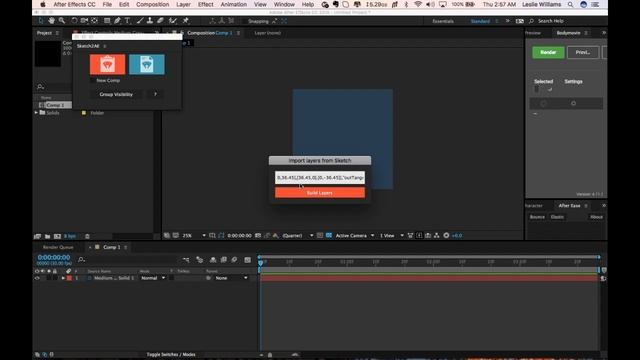Click the Elastic button in After Ease
Image resolution: width=640 pixels, height=360 pixels.
[x=557, y=217]
